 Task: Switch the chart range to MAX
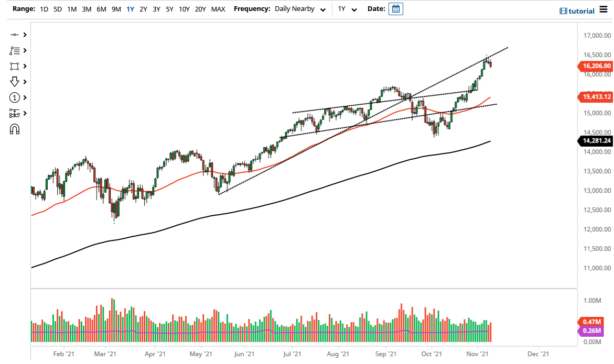tap(218, 9)
